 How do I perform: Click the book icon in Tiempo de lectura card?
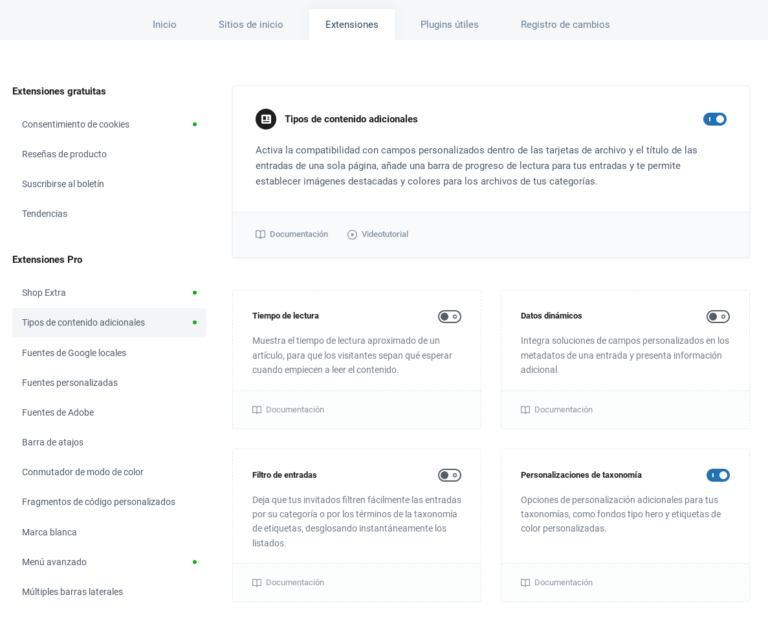click(x=257, y=409)
